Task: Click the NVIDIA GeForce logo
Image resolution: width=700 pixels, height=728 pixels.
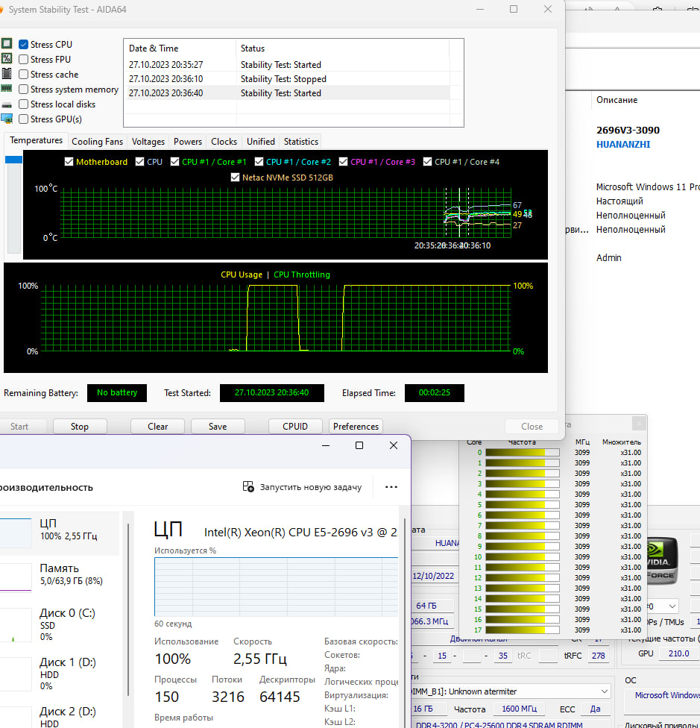Action: 662,560
